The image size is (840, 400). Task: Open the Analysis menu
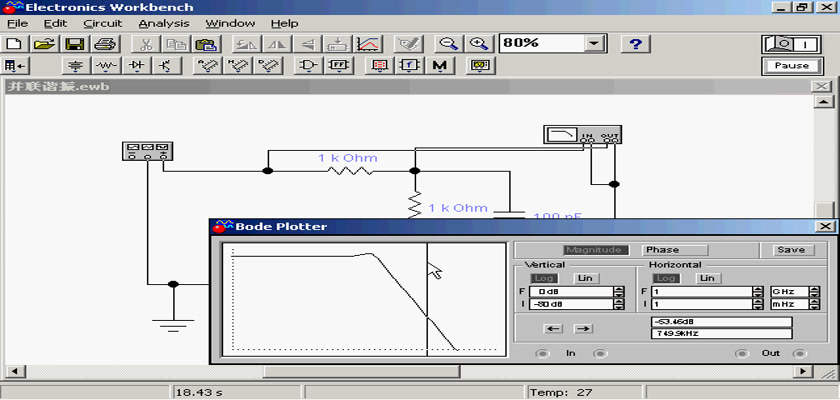164,24
